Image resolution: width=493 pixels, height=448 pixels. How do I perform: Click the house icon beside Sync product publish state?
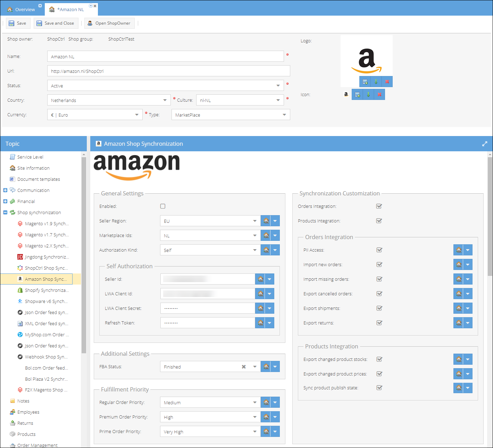tap(459, 388)
